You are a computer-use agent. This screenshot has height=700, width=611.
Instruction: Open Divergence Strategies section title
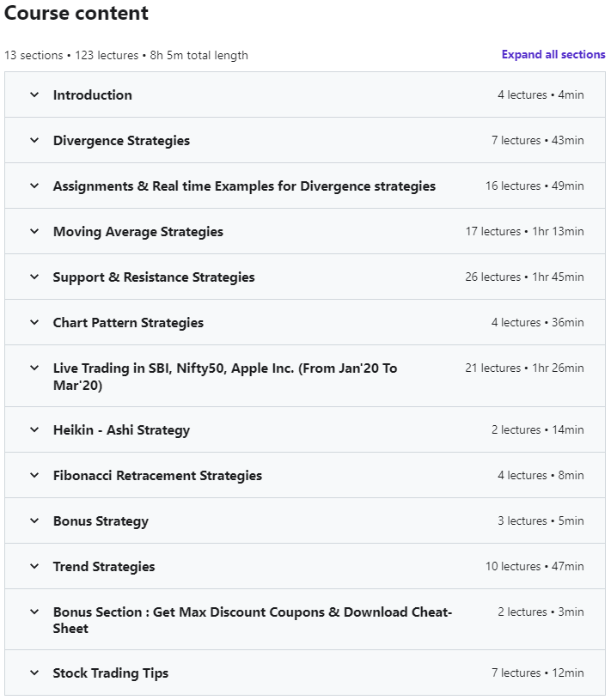point(121,141)
